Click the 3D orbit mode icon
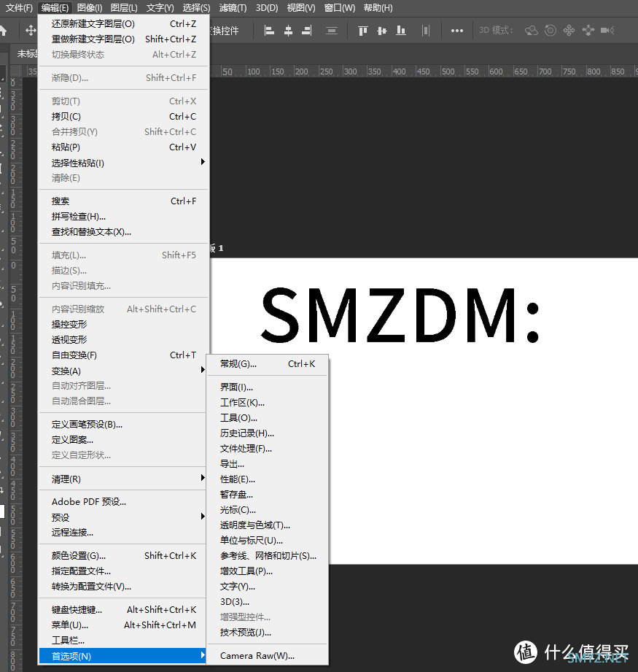Screen dimensions: 638x672 (532, 31)
